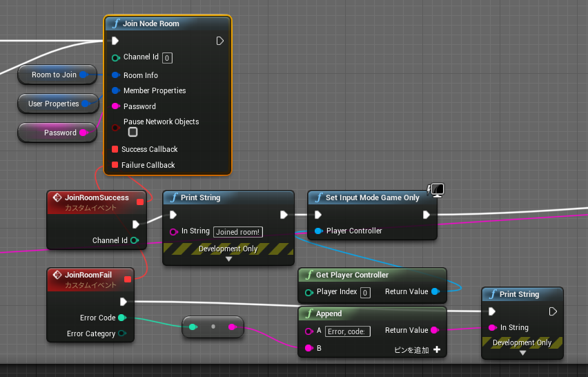Click the Success Callback delegate pin
The height and width of the screenshot is (377, 588).
[115, 149]
